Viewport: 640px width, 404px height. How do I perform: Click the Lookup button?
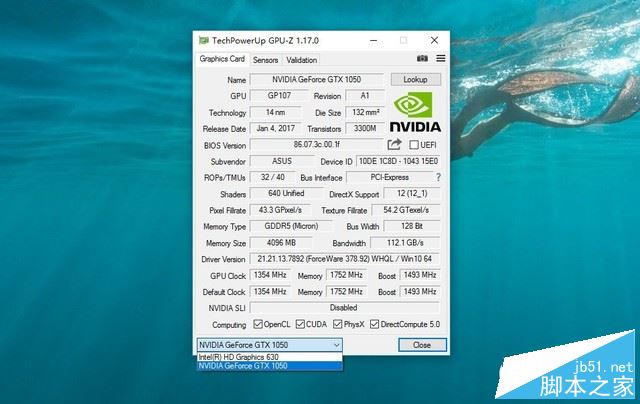[416, 79]
